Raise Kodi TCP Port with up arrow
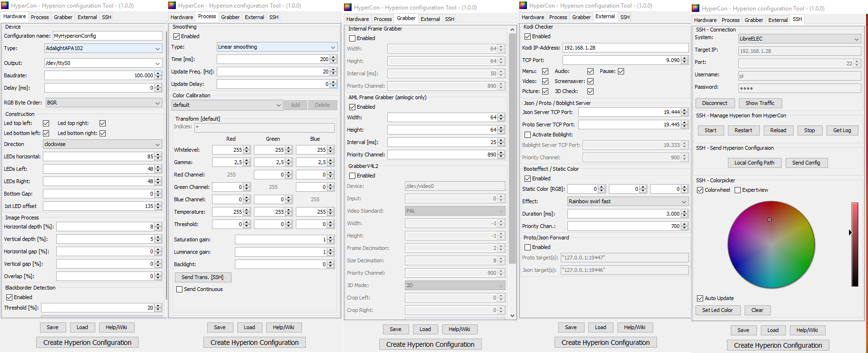The image size is (868, 353). 684,58
